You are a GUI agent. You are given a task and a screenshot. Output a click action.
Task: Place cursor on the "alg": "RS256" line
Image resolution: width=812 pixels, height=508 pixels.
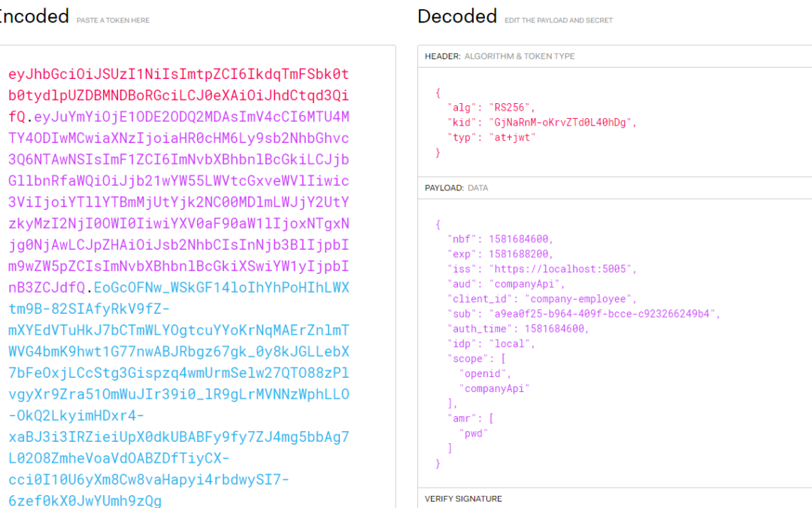coord(492,107)
